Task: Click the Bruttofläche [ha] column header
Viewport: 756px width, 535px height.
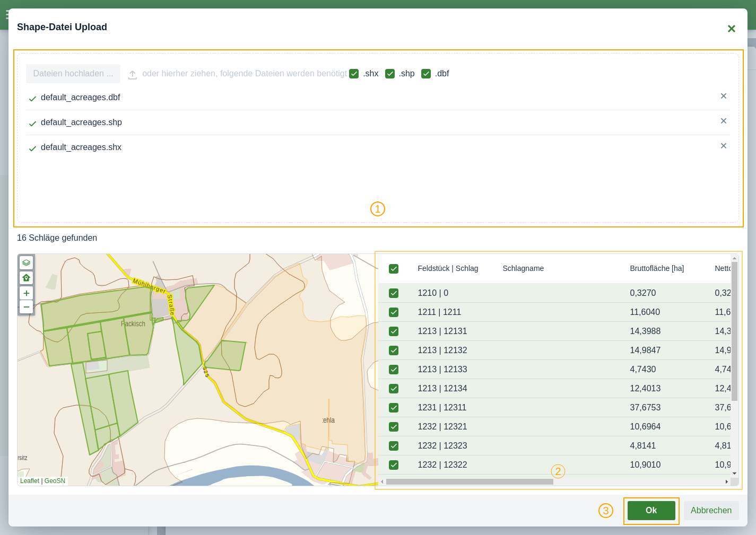Action: pos(657,268)
